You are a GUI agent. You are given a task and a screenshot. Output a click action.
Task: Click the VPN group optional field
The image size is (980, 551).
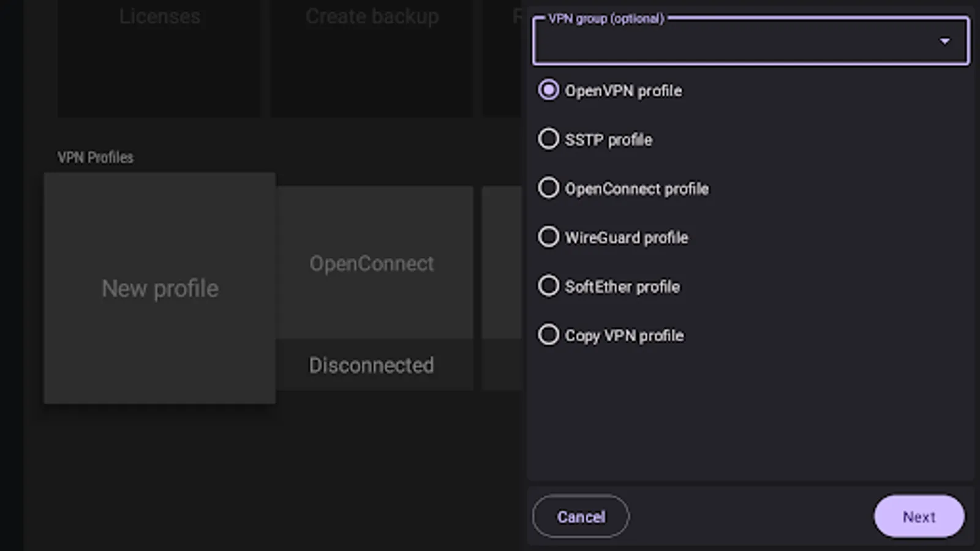click(735, 42)
